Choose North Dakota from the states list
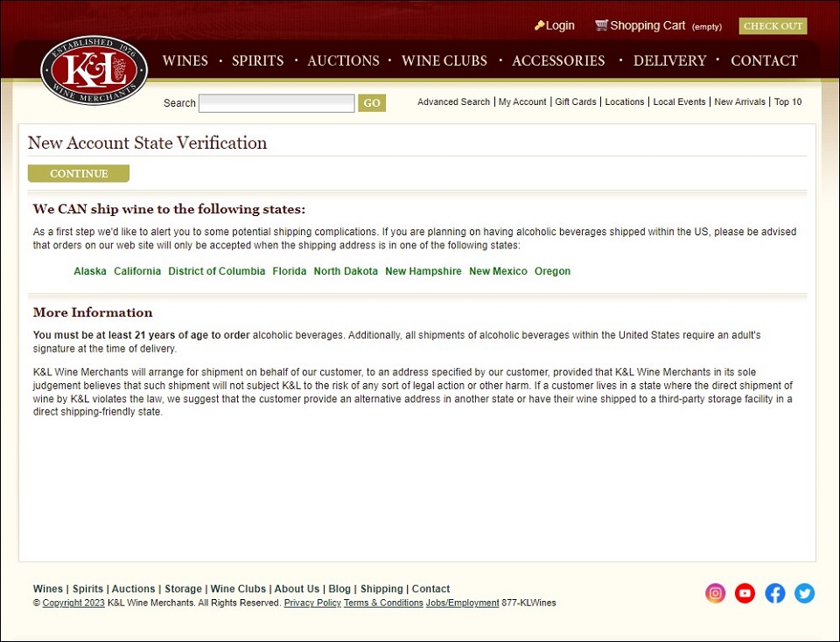Image resolution: width=840 pixels, height=642 pixels. (x=346, y=271)
